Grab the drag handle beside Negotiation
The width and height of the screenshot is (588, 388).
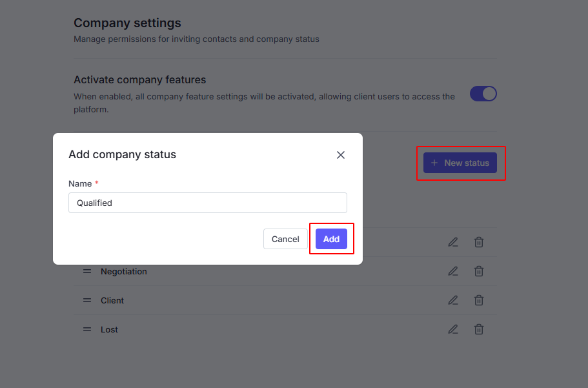point(87,271)
